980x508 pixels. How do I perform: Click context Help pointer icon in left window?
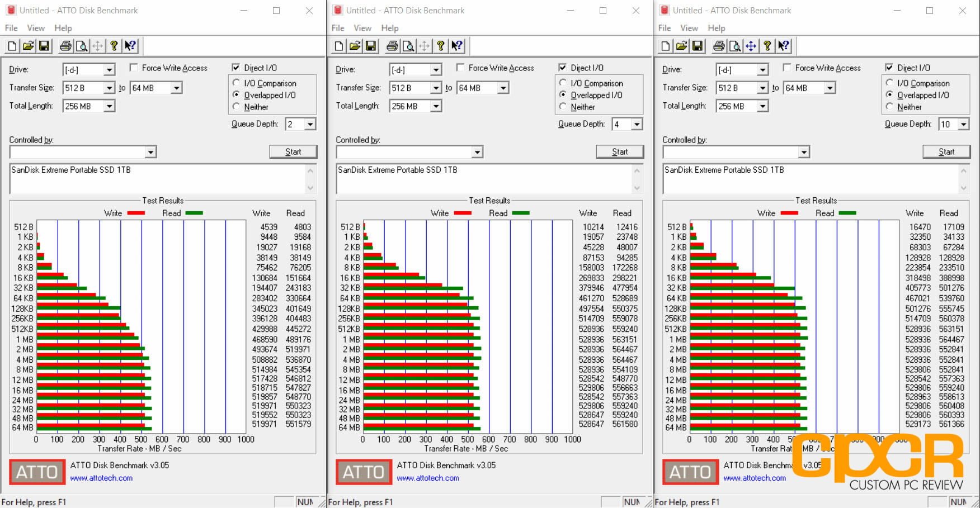coord(130,46)
